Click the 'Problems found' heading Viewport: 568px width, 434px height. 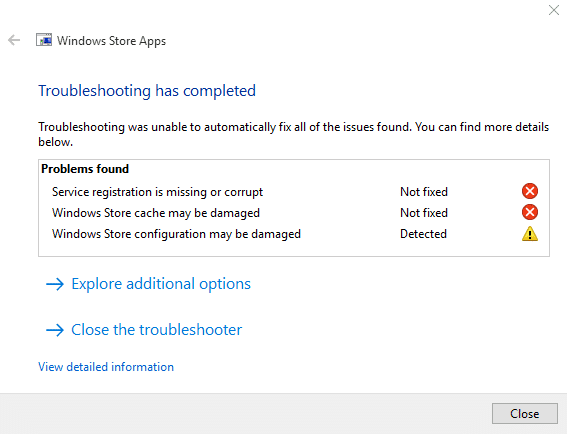pos(85,169)
